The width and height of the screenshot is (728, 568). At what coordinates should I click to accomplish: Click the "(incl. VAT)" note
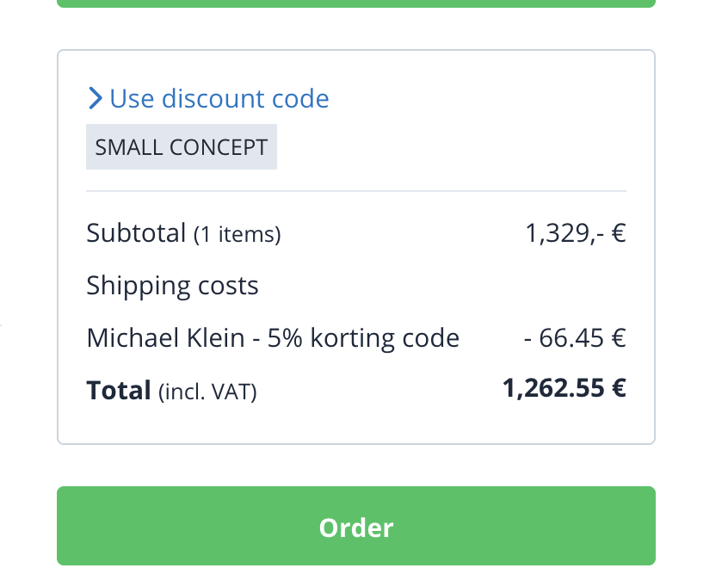pyautogui.click(x=207, y=392)
